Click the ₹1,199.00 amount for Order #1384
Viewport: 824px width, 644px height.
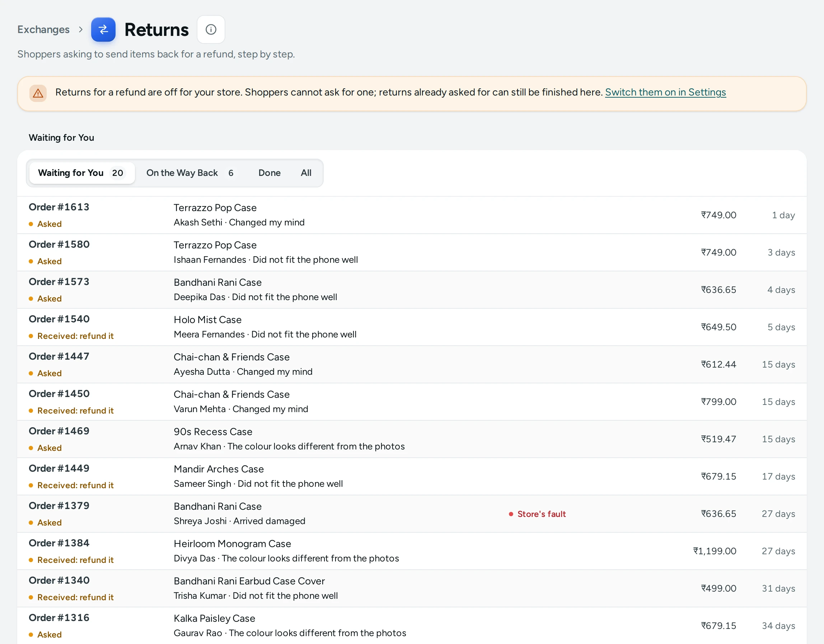(x=715, y=551)
